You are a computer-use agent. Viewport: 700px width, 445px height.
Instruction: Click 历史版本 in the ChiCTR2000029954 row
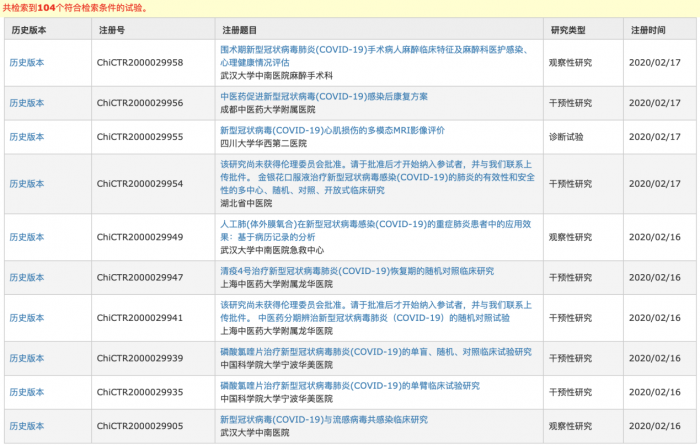coord(26,184)
